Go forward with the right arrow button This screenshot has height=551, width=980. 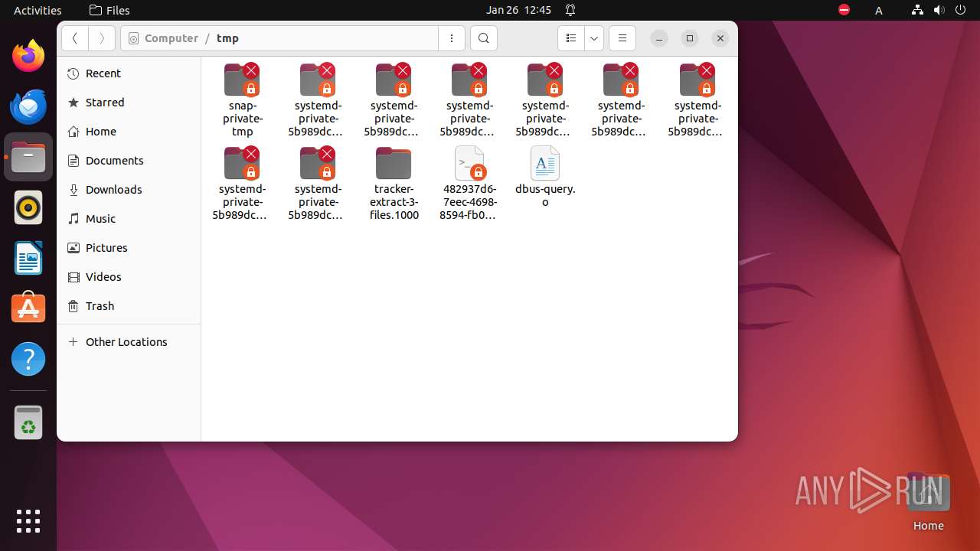pos(102,38)
